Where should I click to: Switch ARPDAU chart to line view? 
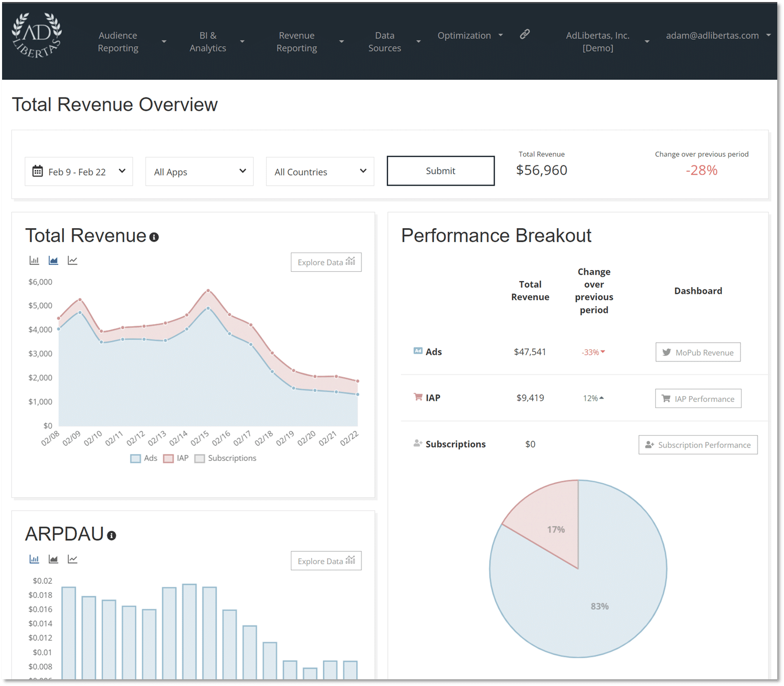coord(73,559)
